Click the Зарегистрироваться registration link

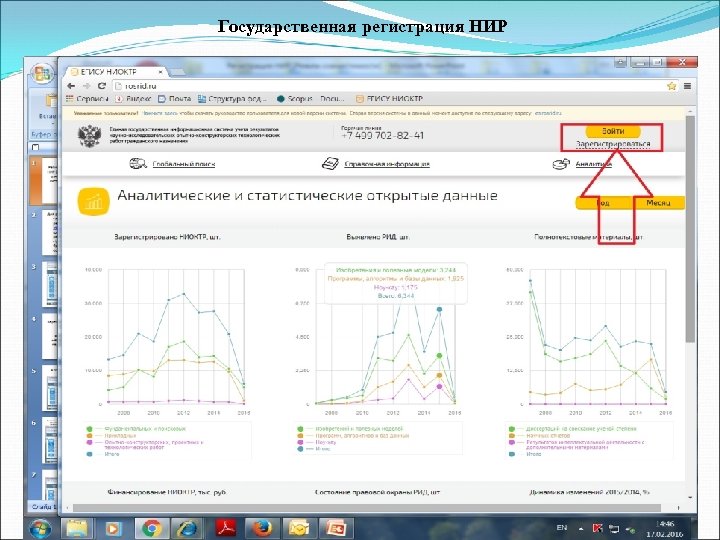613,144
